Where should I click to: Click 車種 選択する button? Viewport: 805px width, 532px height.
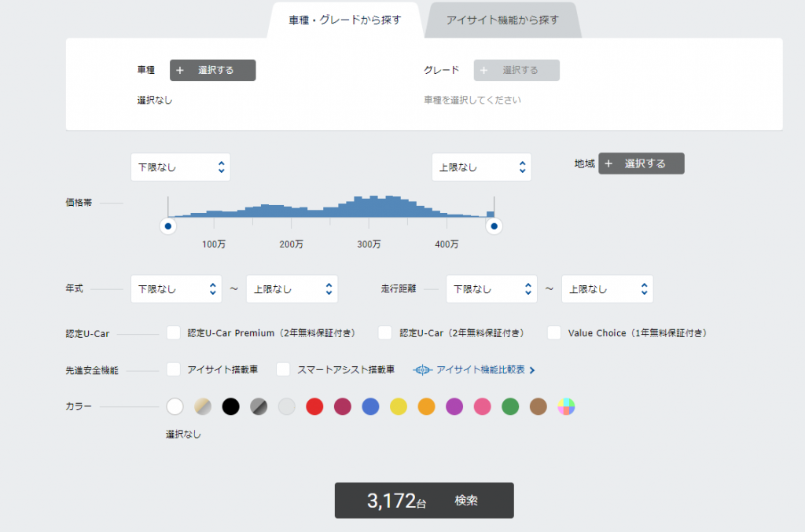pos(212,70)
